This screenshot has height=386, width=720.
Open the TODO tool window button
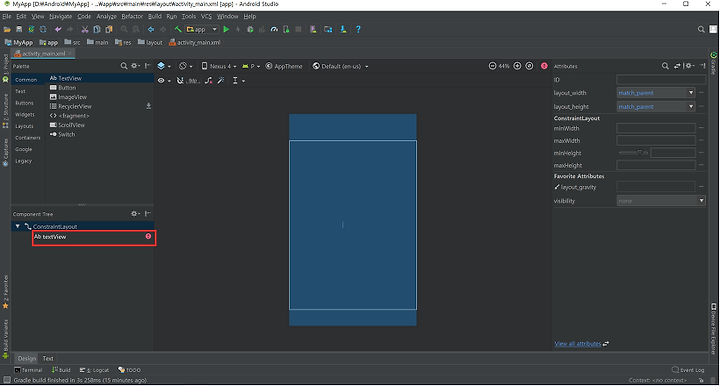129,370
